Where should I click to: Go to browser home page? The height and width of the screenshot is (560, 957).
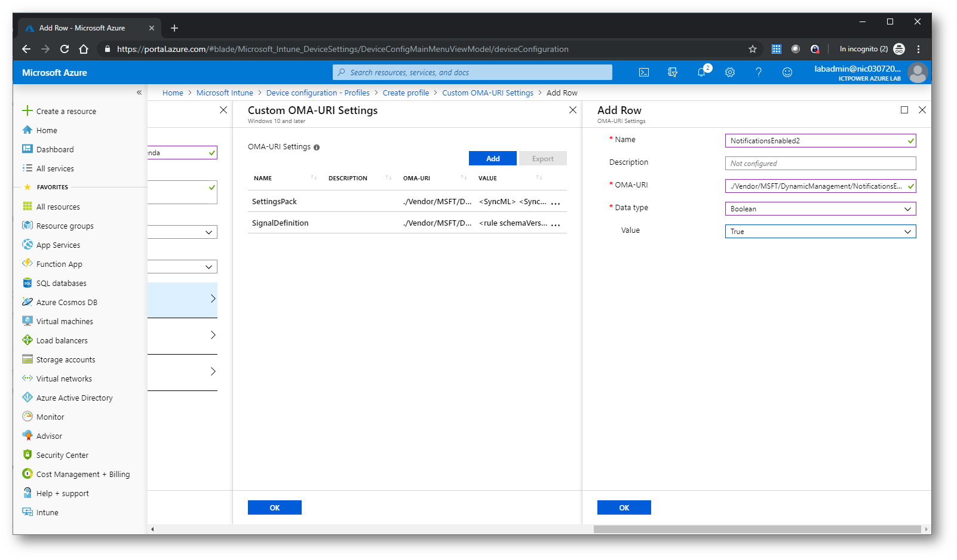(x=84, y=49)
